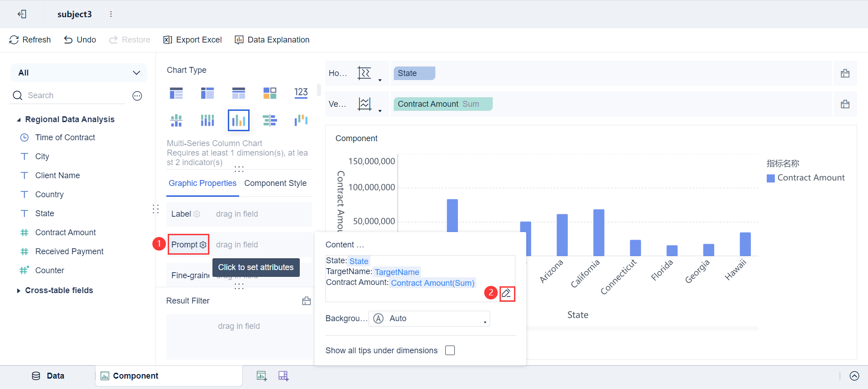Screen dimensions: 868x389
Task: Click the edit pencil icon in Content box
Action: [507, 294]
